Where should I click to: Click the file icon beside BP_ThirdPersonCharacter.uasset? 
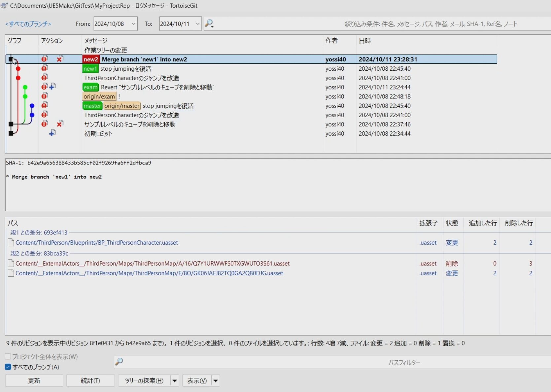11,242
